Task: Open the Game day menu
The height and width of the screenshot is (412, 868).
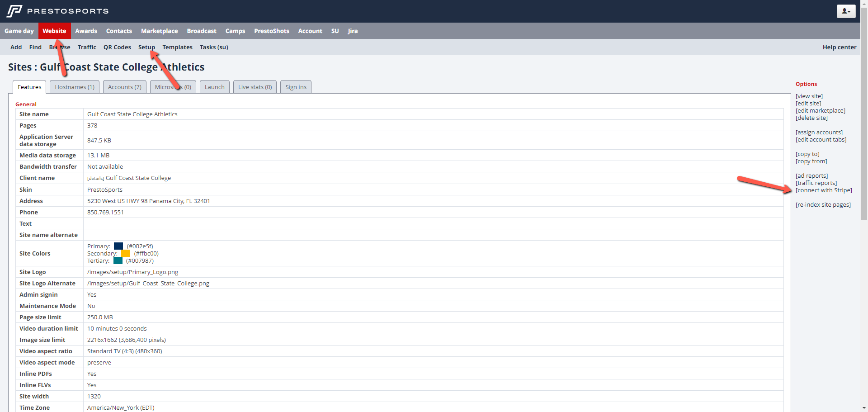Action: (19, 31)
